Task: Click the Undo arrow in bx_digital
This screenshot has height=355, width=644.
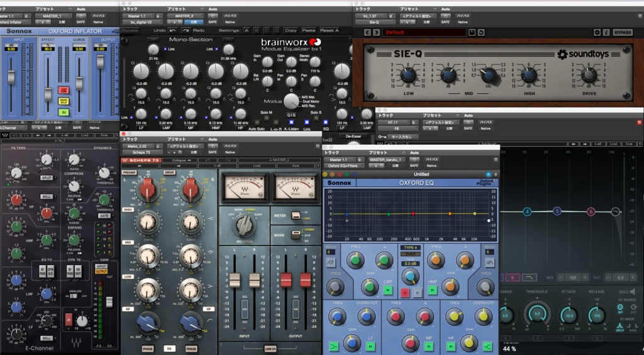Action: (x=173, y=30)
